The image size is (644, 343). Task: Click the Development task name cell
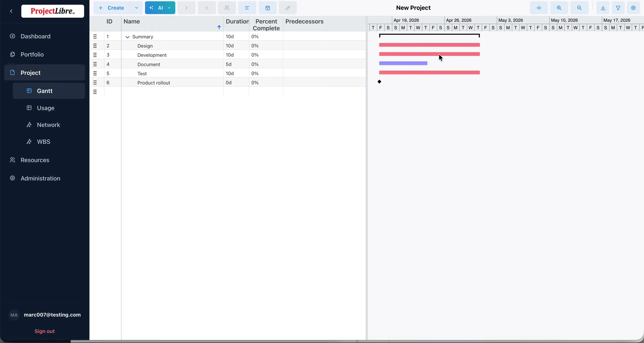tap(172, 55)
